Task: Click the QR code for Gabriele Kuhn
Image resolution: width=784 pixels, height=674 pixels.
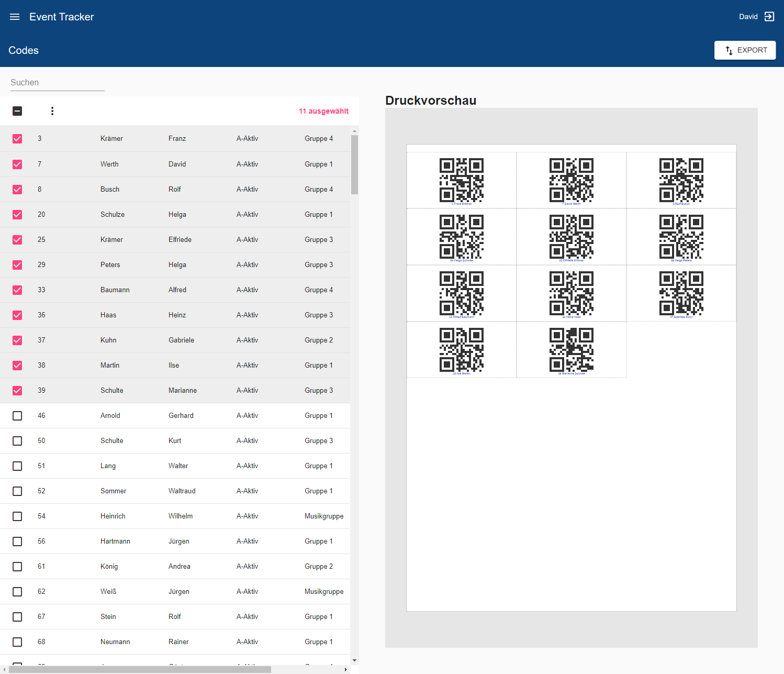Action: click(681, 293)
